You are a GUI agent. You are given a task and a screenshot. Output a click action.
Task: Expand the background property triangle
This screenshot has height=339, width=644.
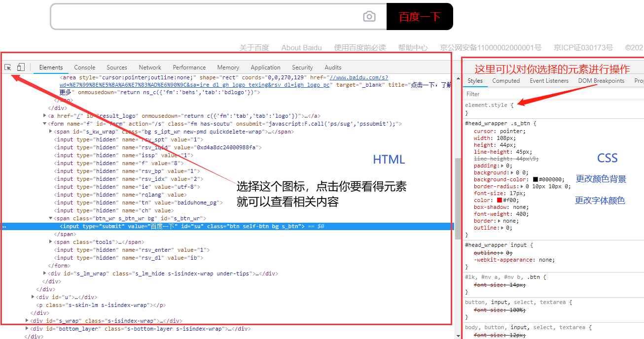[513, 173]
